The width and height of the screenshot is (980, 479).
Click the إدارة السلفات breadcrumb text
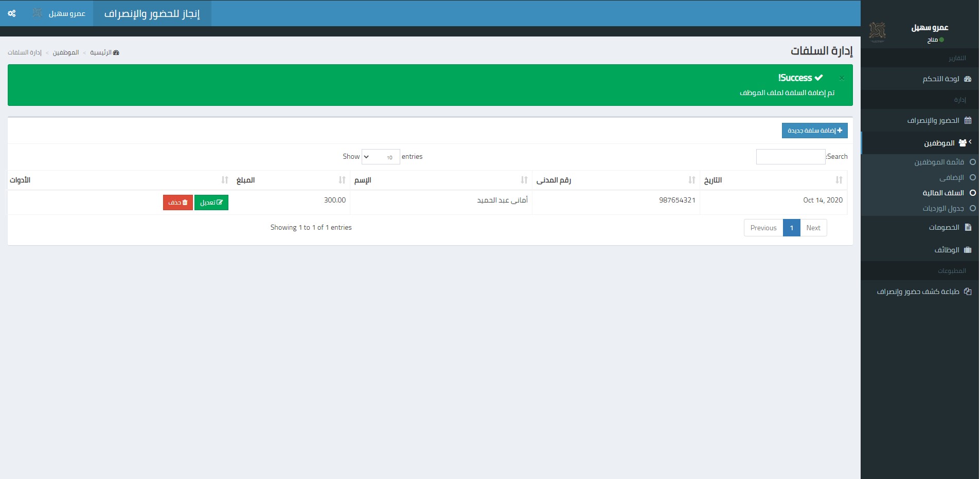[25, 52]
